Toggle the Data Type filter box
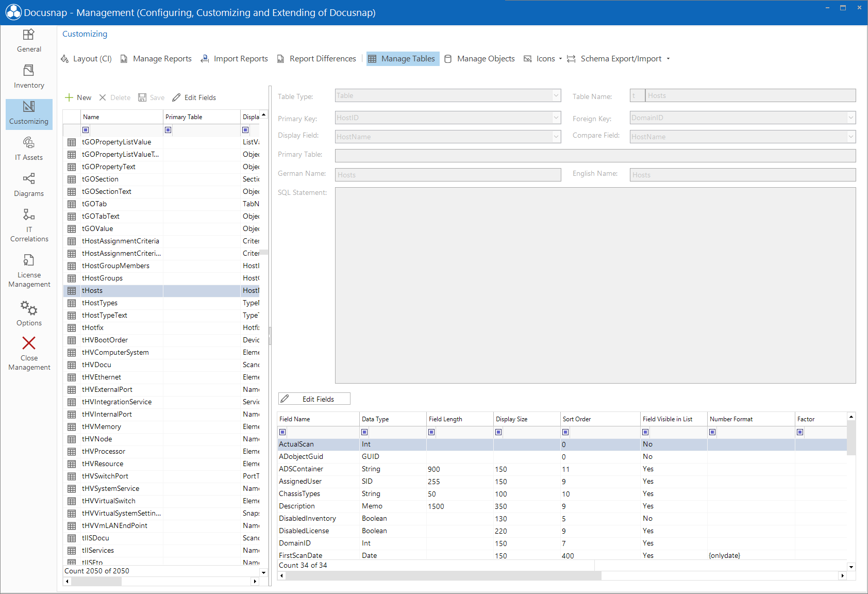The height and width of the screenshot is (594, 868). [x=365, y=432]
